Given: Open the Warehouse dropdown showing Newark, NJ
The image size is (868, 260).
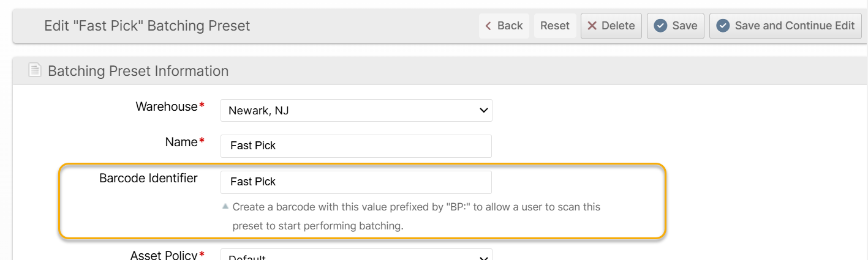Looking at the screenshot, I should pos(356,111).
